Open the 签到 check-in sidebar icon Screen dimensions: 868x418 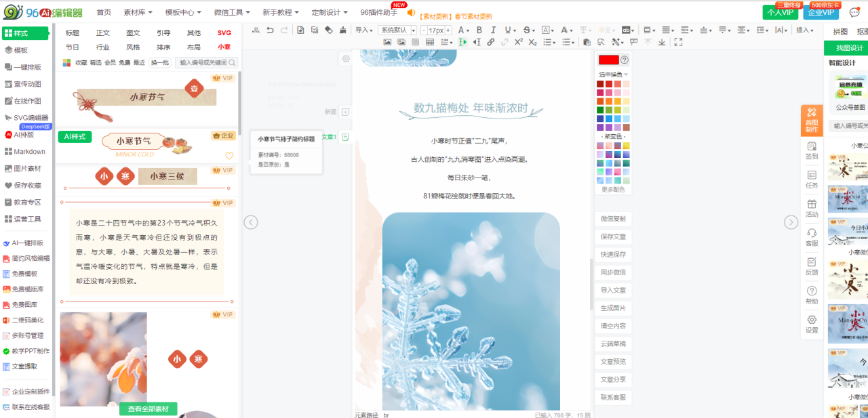coord(812,150)
